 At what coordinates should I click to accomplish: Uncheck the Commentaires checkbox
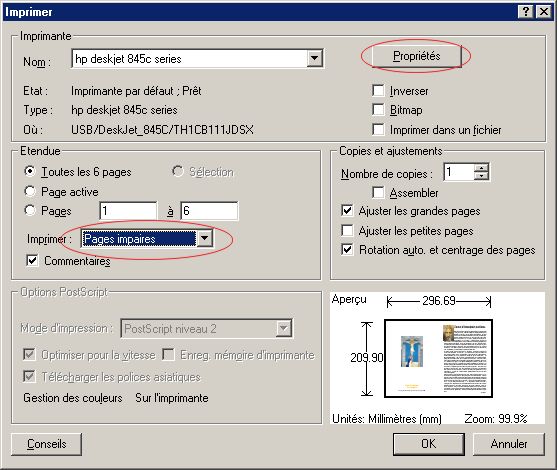pyautogui.click(x=32, y=261)
